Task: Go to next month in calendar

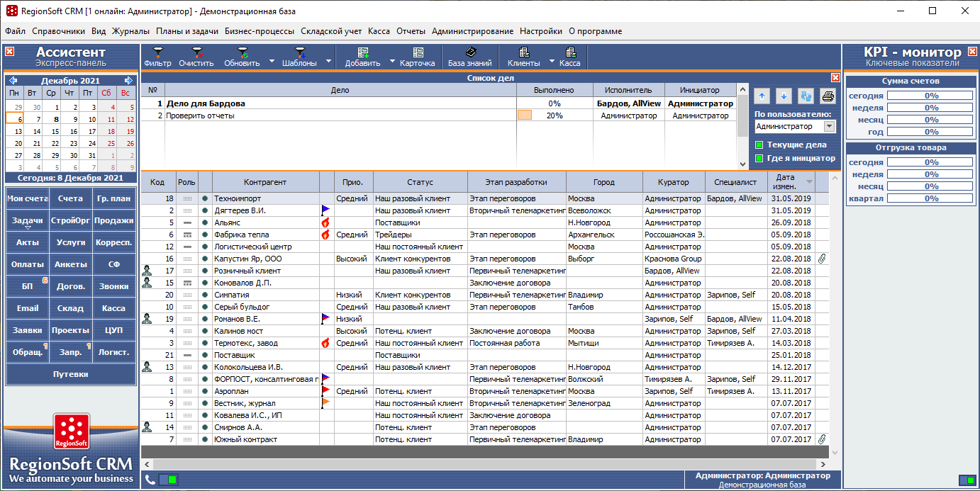Action: (x=128, y=81)
